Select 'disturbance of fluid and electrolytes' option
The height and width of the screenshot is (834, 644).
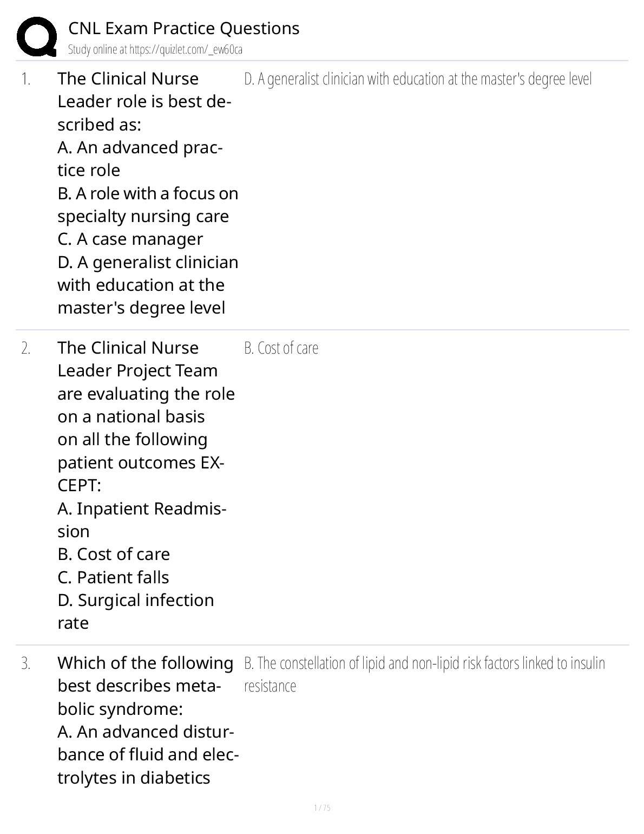(148, 754)
